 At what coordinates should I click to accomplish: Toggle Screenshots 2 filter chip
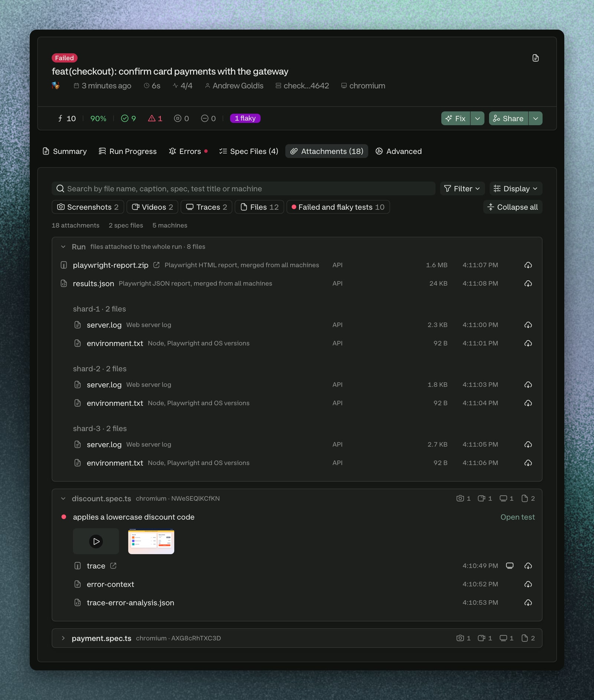(x=88, y=207)
